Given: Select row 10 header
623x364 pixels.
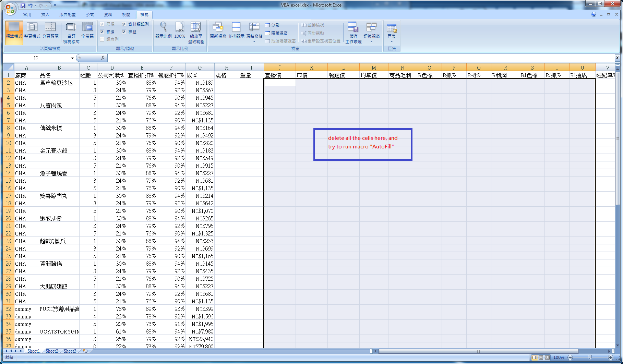Looking at the screenshot, I should [8, 143].
